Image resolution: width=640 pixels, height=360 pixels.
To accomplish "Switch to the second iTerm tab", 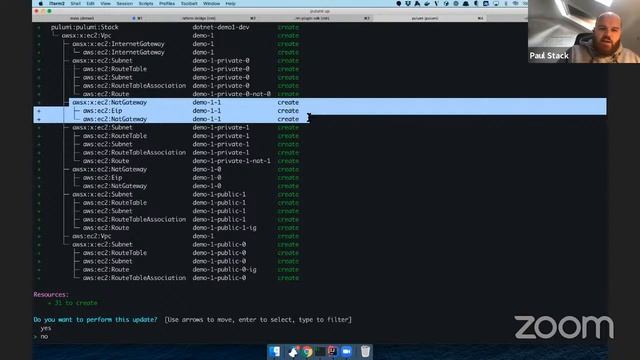I will pyautogui.click(x=201, y=18).
